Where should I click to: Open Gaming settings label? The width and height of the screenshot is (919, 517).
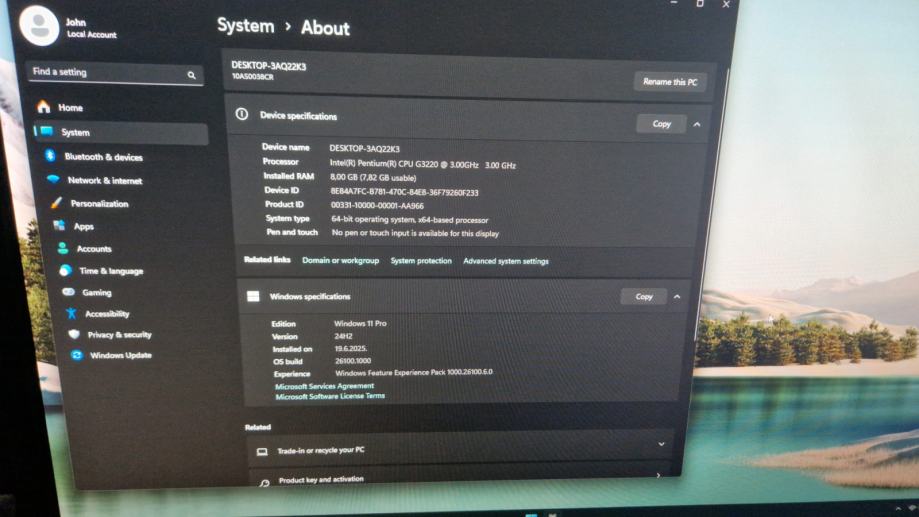[x=97, y=292]
